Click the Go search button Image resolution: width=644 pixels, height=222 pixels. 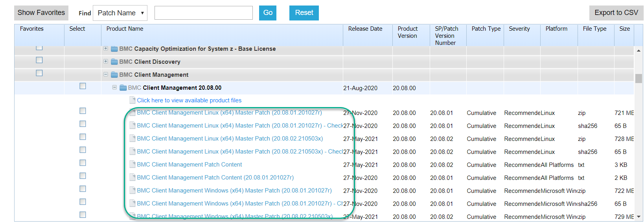coord(268,13)
